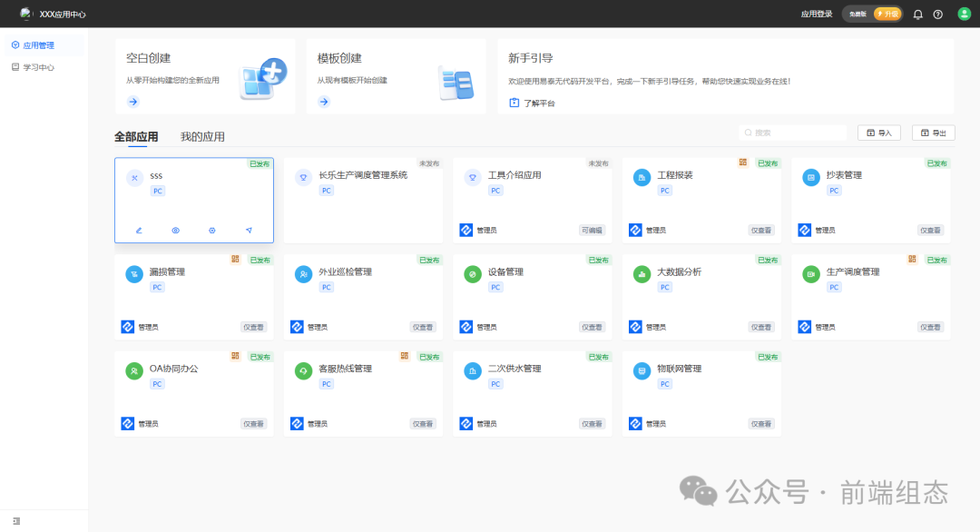The height and width of the screenshot is (532, 980).
Task: Click the orange grid icon on 客服热线管理 card
Action: [405, 357]
